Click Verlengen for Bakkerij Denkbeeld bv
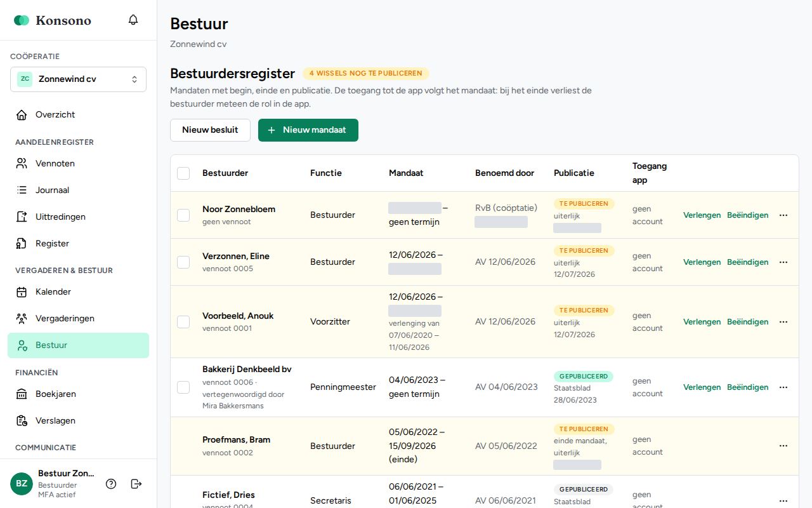This screenshot has height=508, width=812. (x=702, y=387)
